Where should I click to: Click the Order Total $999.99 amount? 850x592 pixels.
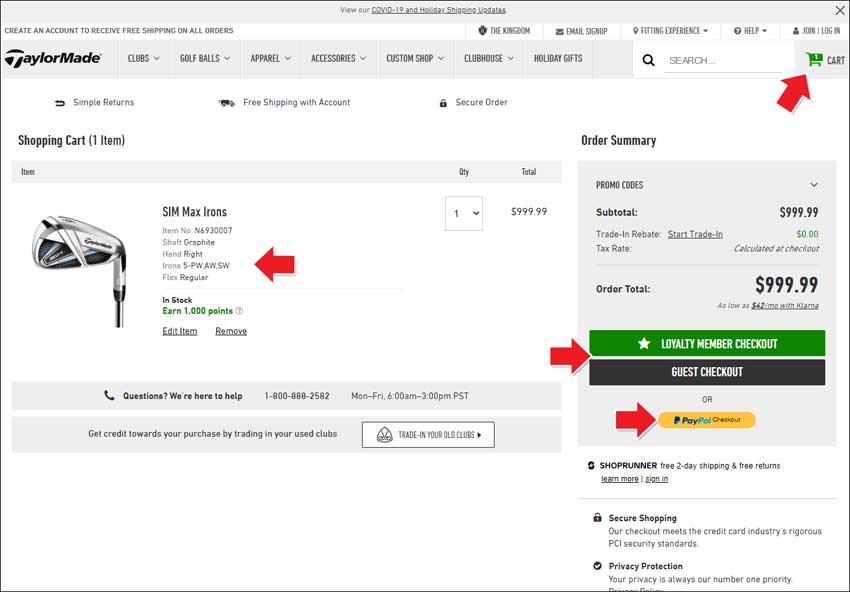786,285
